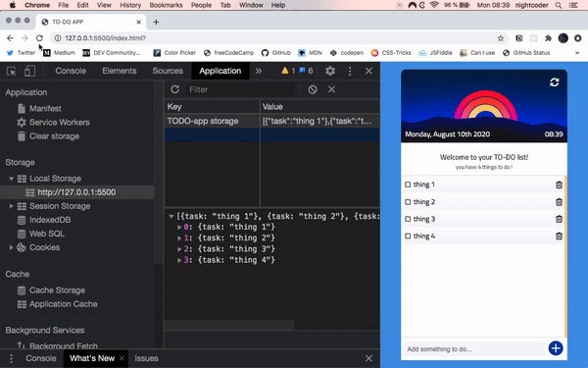Image resolution: width=588 pixels, height=368 pixels.
Task: Expand array item 0 in the value preview
Action: (x=179, y=227)
